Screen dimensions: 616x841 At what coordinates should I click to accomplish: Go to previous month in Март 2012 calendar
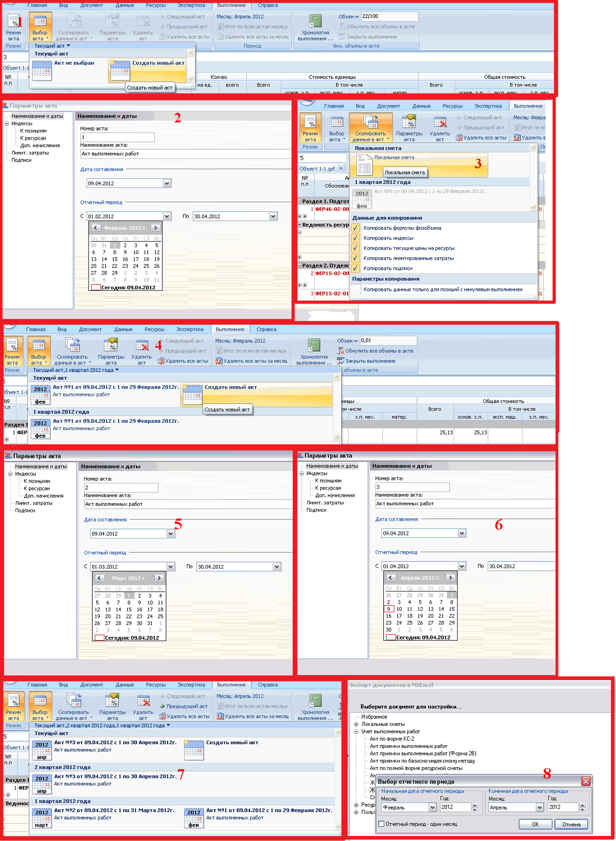coord(100,578)
